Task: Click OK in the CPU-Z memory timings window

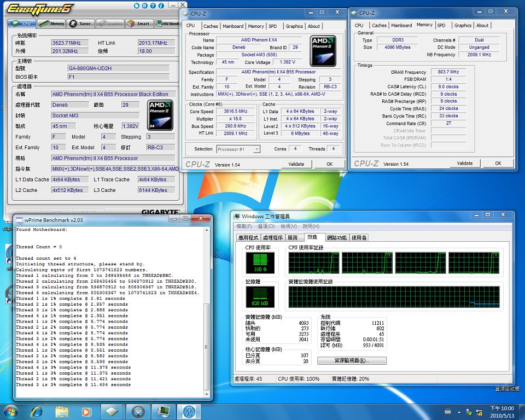Action: 498,164
